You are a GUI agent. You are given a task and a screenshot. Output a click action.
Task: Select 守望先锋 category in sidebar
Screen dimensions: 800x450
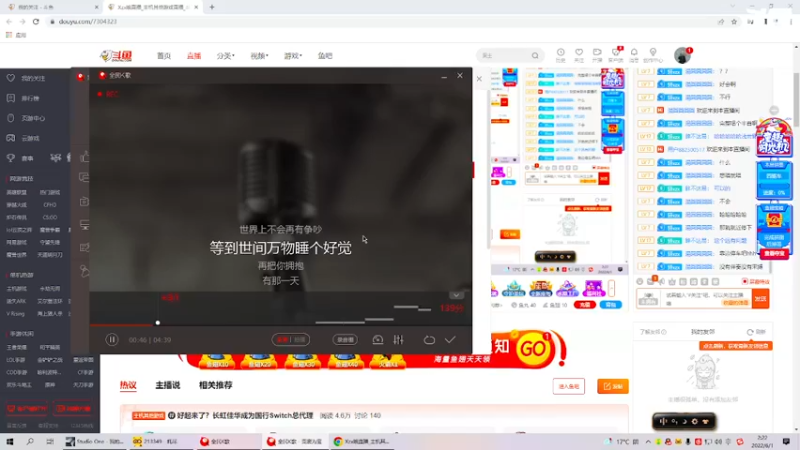coord(49,242)
